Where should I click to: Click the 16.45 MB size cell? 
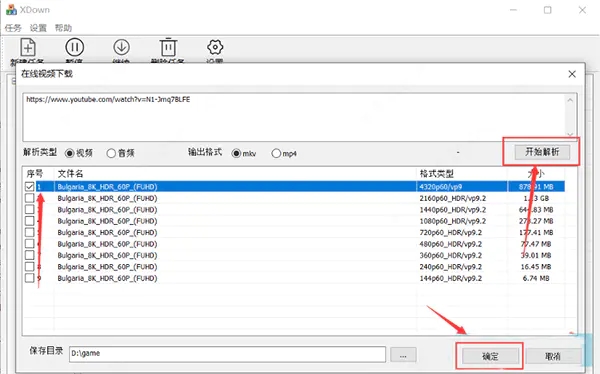click(536, 267)
